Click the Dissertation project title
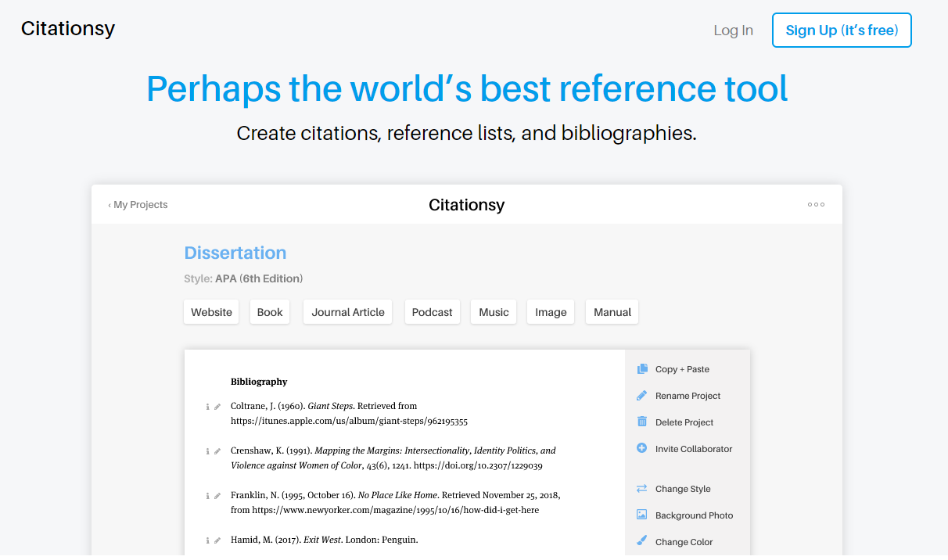Screen dimensions: 948x560 coord(235,253)
